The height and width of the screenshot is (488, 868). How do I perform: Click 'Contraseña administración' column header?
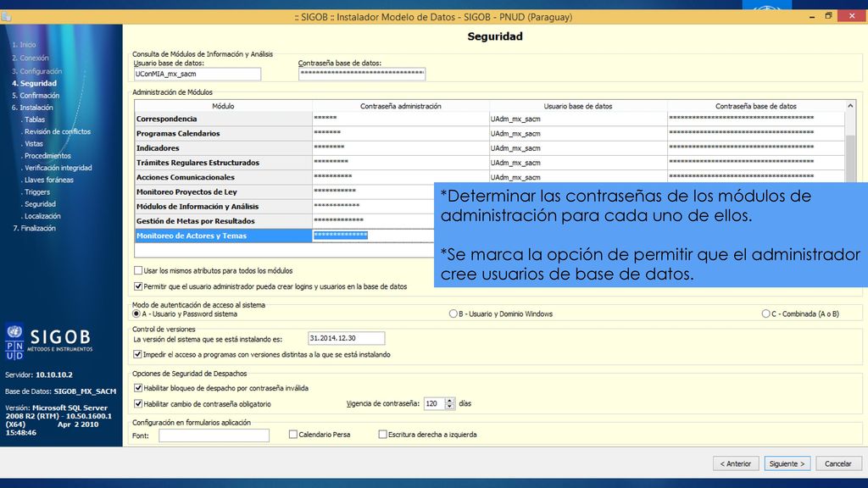coord(401,106)
